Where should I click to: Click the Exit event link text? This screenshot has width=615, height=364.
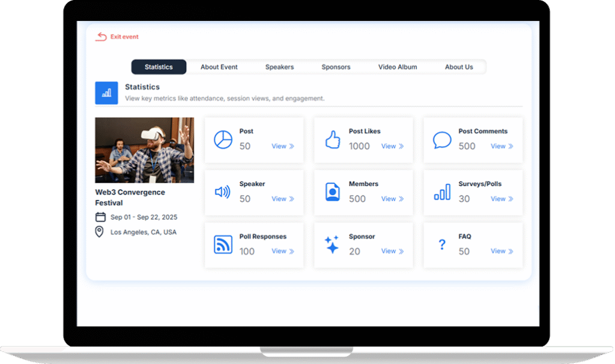point(124,37)
